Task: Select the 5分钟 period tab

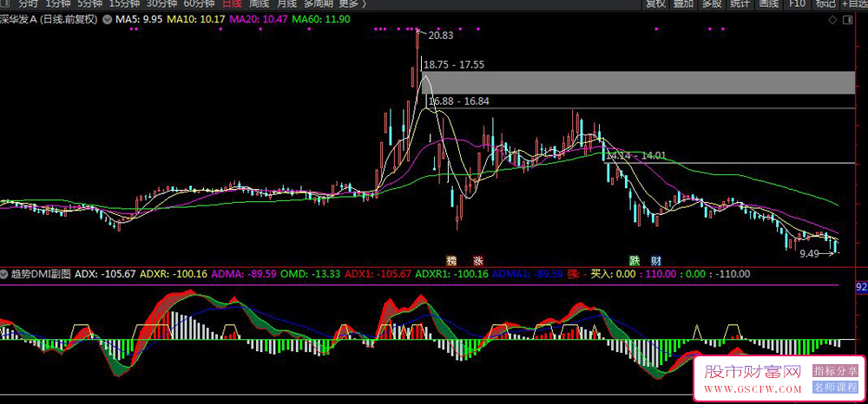Action: tap(89, 3)
